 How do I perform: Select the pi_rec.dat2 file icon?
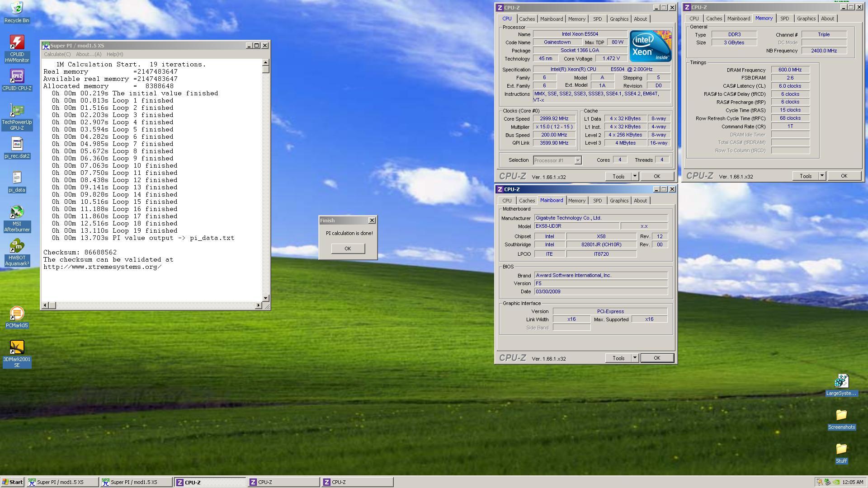click(17, 148)
